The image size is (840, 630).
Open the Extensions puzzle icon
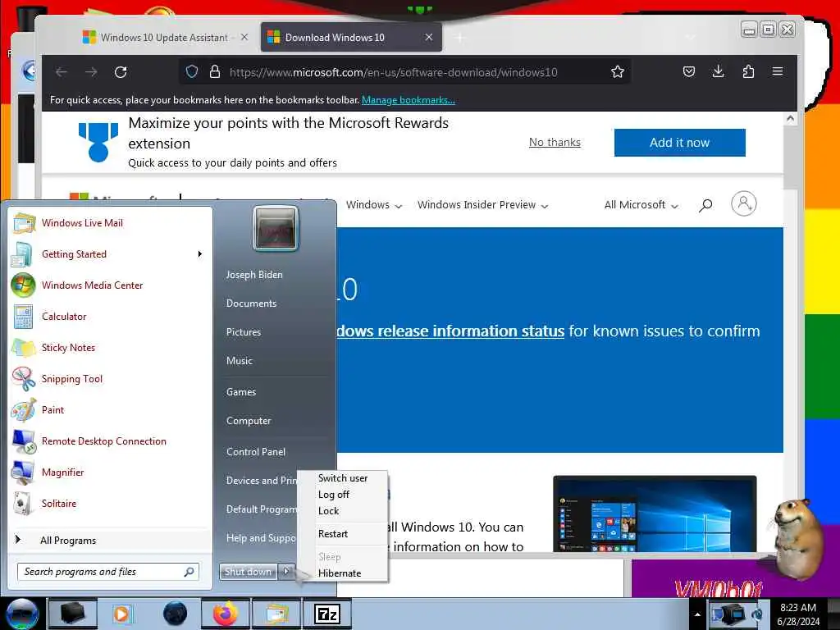click(748, 71)
